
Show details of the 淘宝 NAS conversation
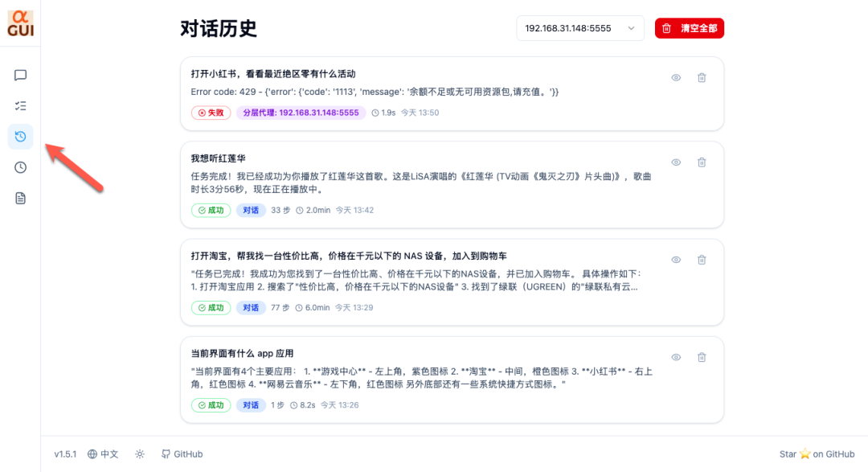(676, 259)
